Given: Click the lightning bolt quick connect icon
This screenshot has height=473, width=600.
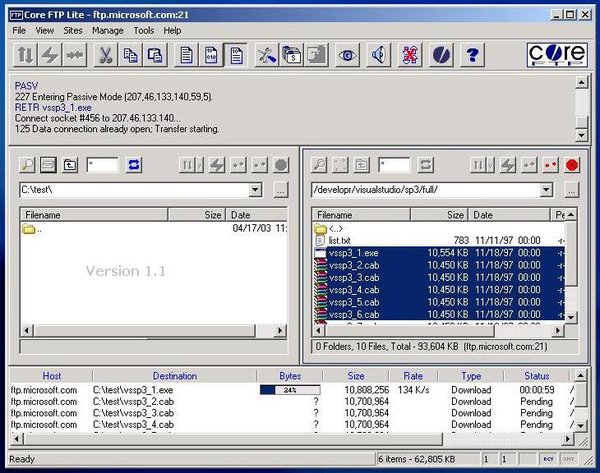Looking at the screenshot, I should click(50, 55).
